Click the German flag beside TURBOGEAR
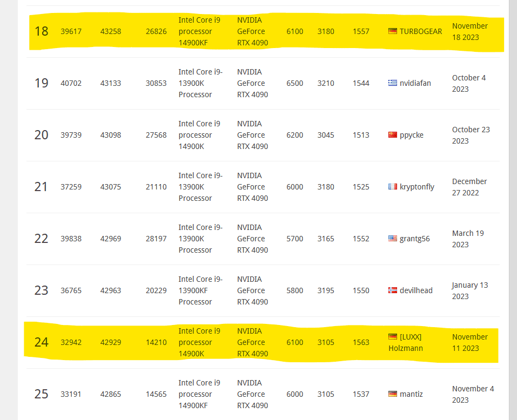Viewport: 517px width, 420px height. pyautogui.click(x=392, y=31)
